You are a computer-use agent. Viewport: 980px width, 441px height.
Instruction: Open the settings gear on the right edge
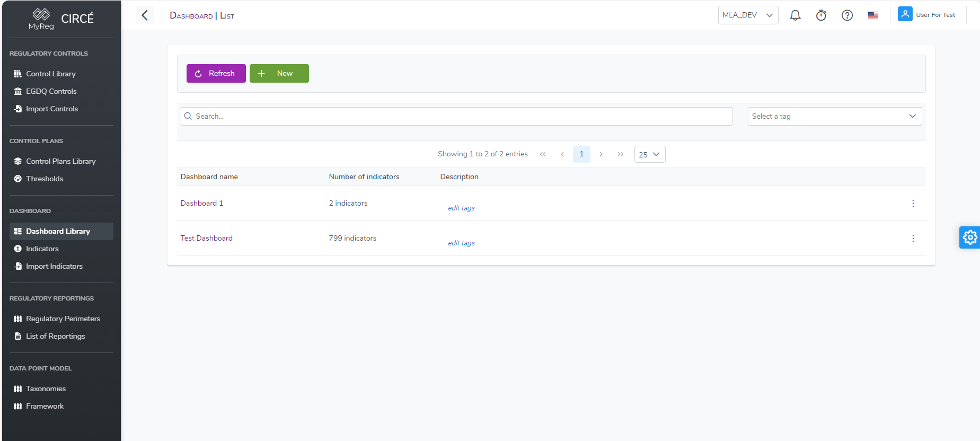pos(970,237)
